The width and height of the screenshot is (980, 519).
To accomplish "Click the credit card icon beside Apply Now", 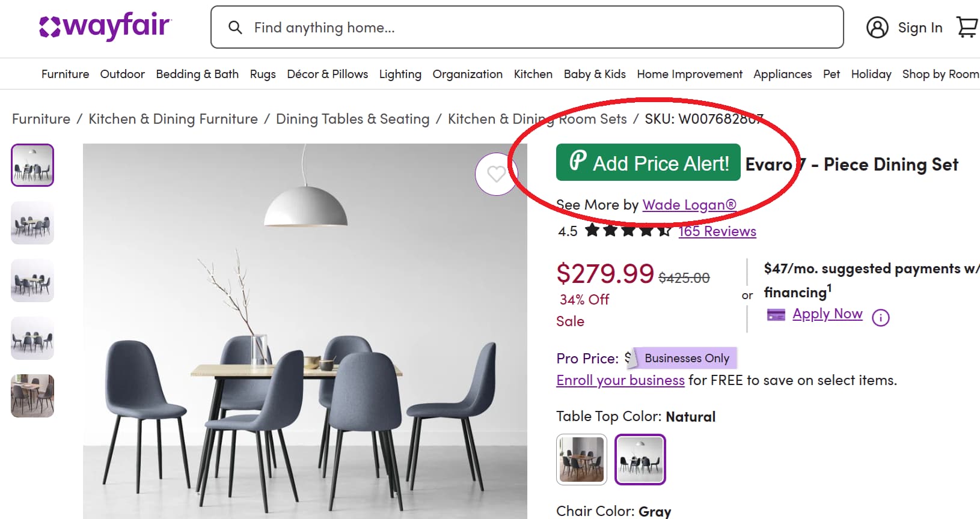I will [x=776, y=314].
